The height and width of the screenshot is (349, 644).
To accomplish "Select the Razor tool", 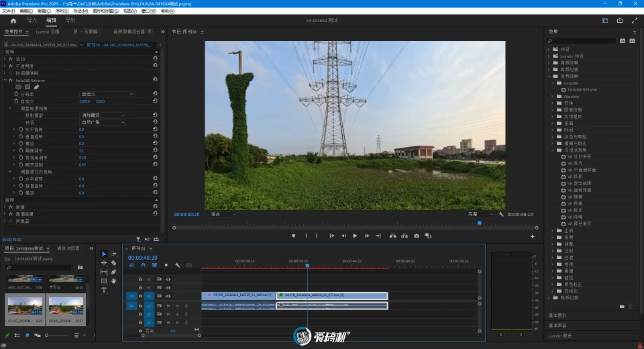I will pyautogui.click(x=113, y=262).
